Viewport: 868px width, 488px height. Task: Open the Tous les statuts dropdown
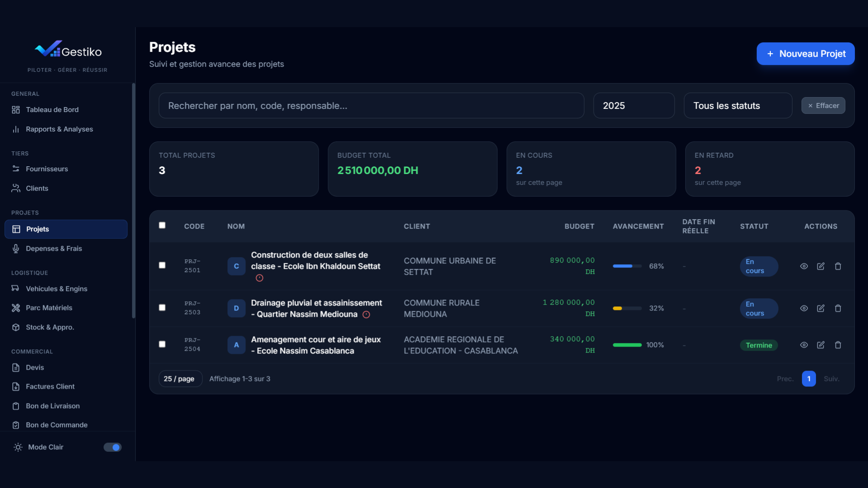click(738, 106)
